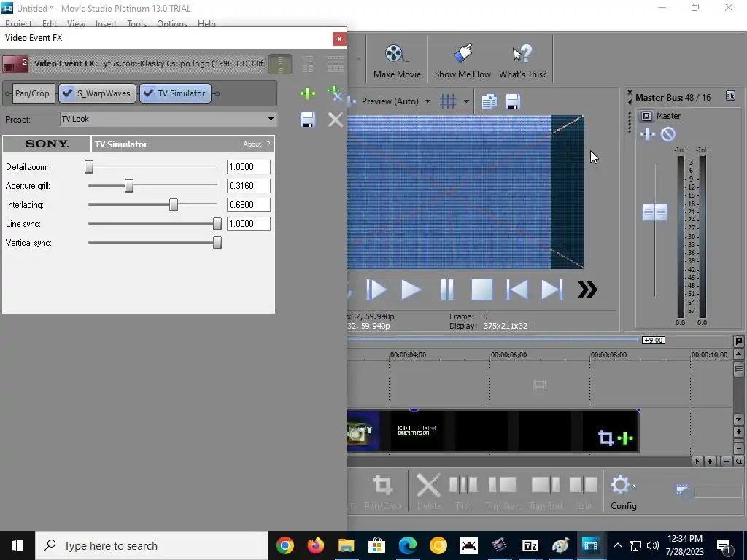Open Master Bus FX insert
747x560 pixels.
click(x=648, y=134)
